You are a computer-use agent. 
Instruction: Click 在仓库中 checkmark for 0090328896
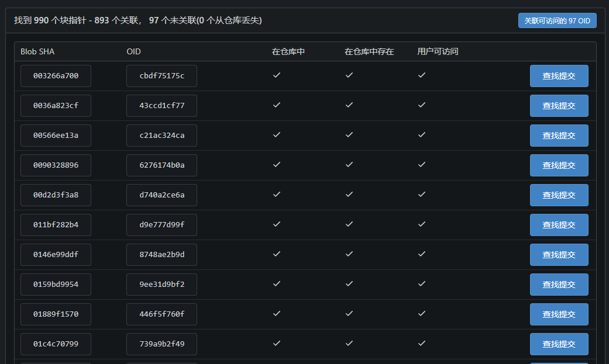pyautogui.click(x=277, y=165)
